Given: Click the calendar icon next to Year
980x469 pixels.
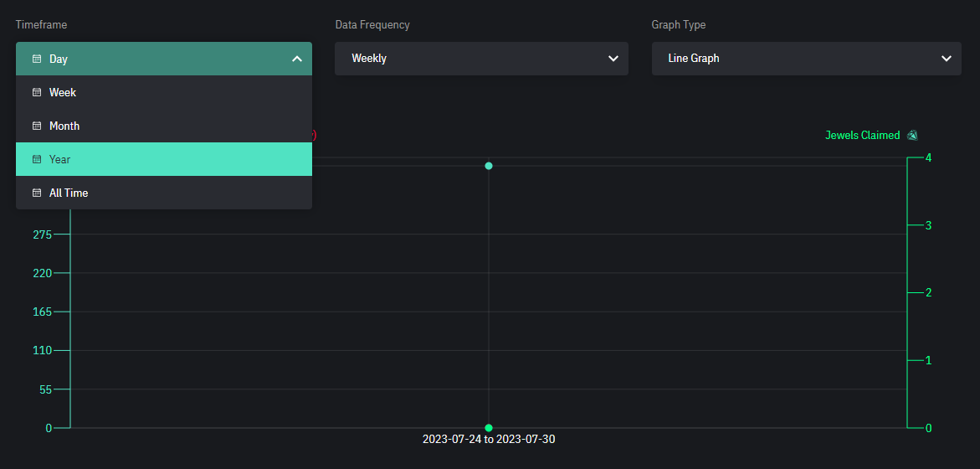Looking at the screenshot, I should 37,159.
